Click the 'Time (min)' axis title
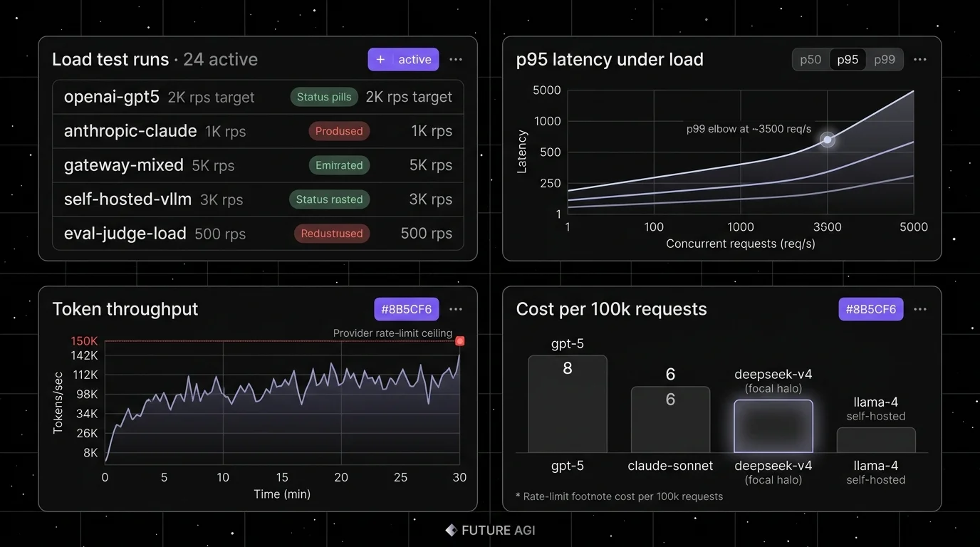The height and width of the screenshot is (547, 980). (282, 494)
